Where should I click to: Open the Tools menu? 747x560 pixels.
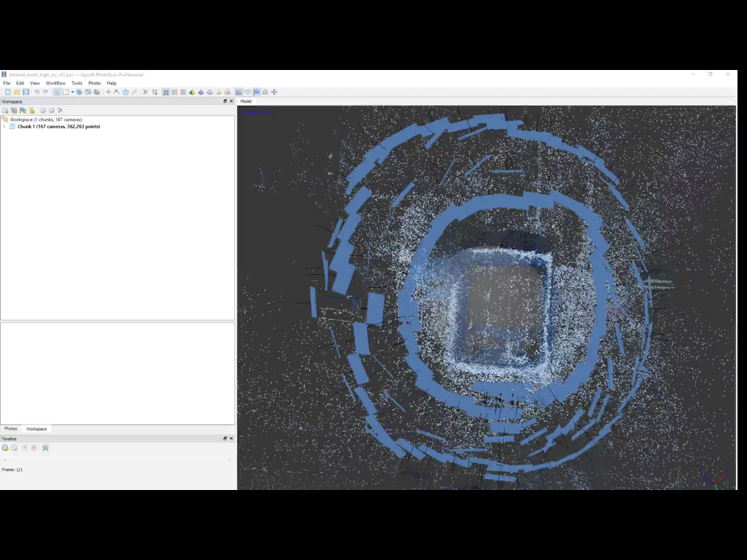(77, 83)
